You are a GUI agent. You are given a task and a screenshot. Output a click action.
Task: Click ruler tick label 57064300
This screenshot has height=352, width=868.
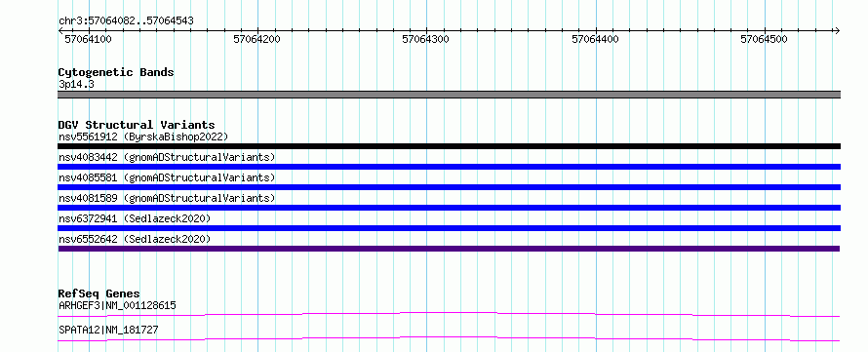point(425,39)
